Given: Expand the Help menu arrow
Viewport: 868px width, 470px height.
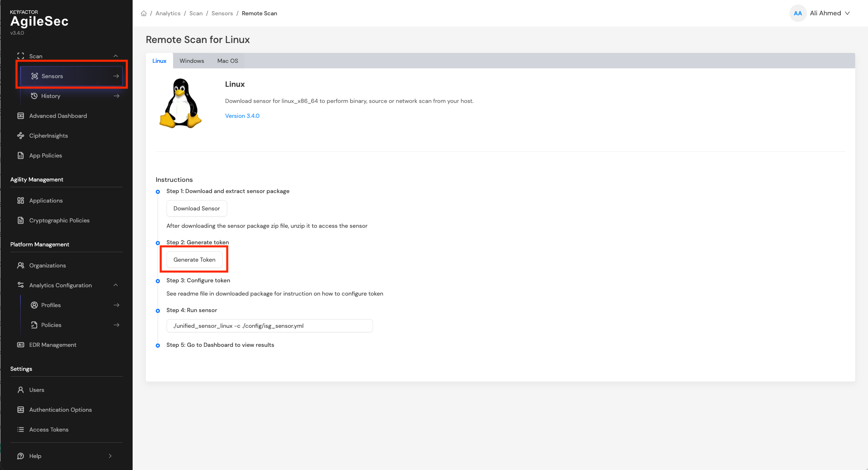Looking at the screenshot, I should click(x=110, y=456).
